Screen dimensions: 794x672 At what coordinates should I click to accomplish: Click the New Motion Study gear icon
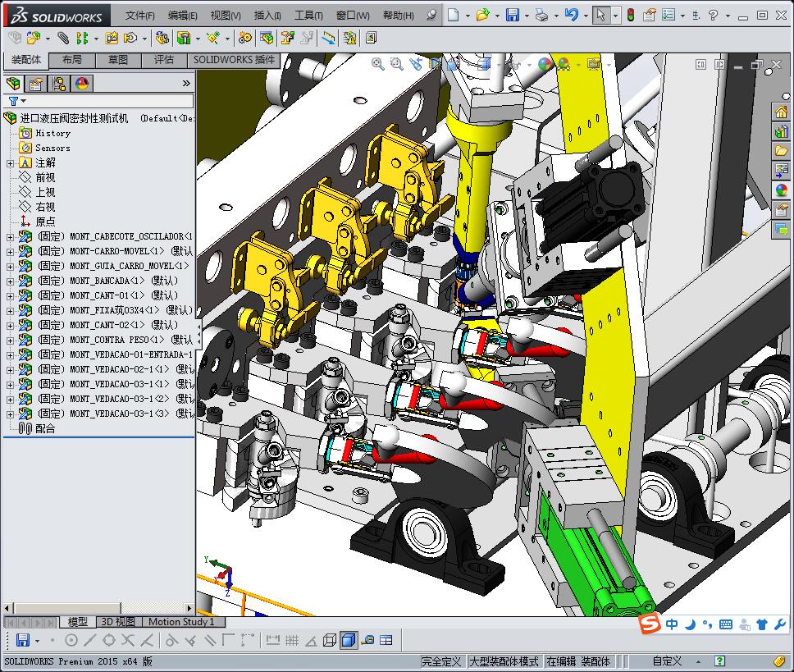click(x=245, y=38)
